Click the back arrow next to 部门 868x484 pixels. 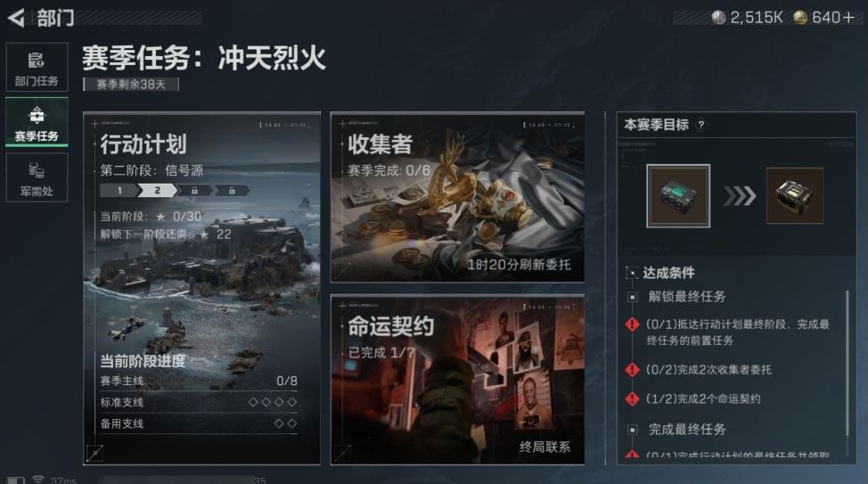click(16, 18)
